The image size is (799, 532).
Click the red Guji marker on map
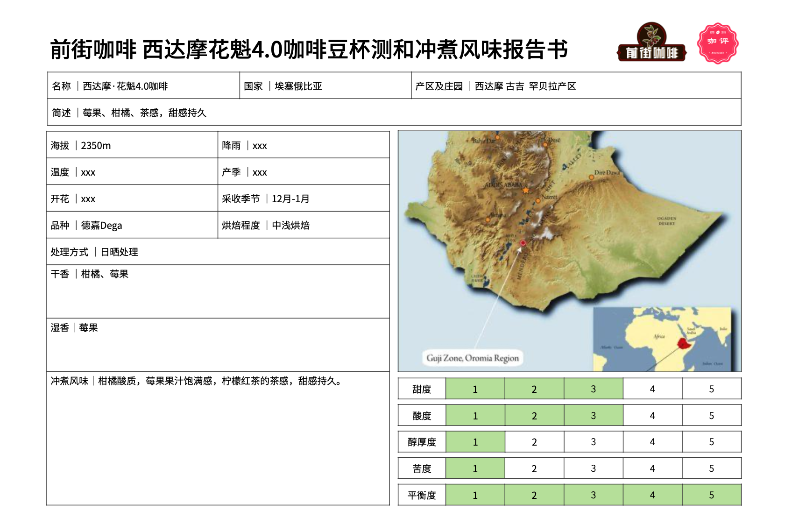click(x=523, y=243)
